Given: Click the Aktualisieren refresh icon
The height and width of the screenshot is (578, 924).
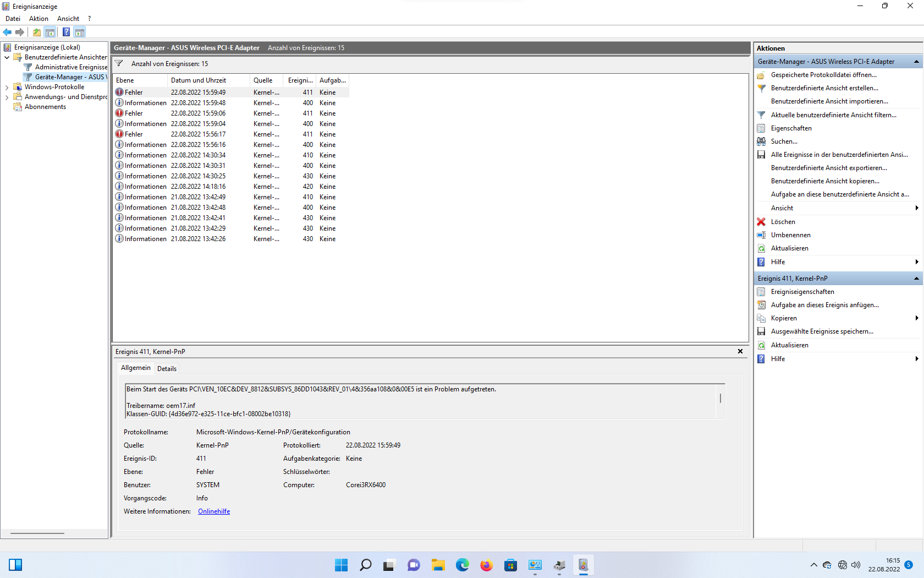Looking at the screenshot, I should (x=762, y=248).
